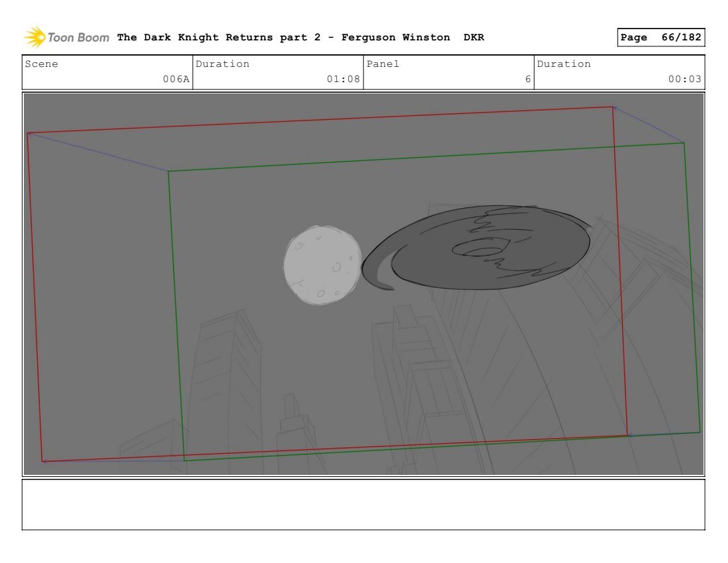728x563 pixels.
Task: Click the 'Panel' header label
Action: 383,64
